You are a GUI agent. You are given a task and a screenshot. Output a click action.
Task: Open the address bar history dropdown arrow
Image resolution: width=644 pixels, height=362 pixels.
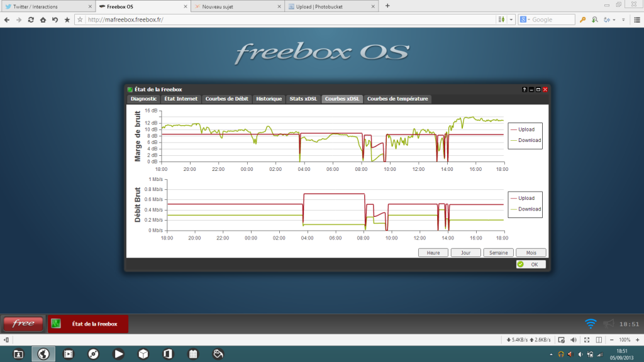(511, 19)
